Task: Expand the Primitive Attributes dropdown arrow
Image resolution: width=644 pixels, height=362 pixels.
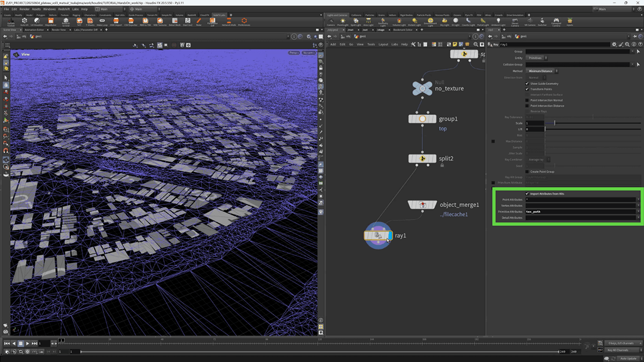Action: point(638,211)
